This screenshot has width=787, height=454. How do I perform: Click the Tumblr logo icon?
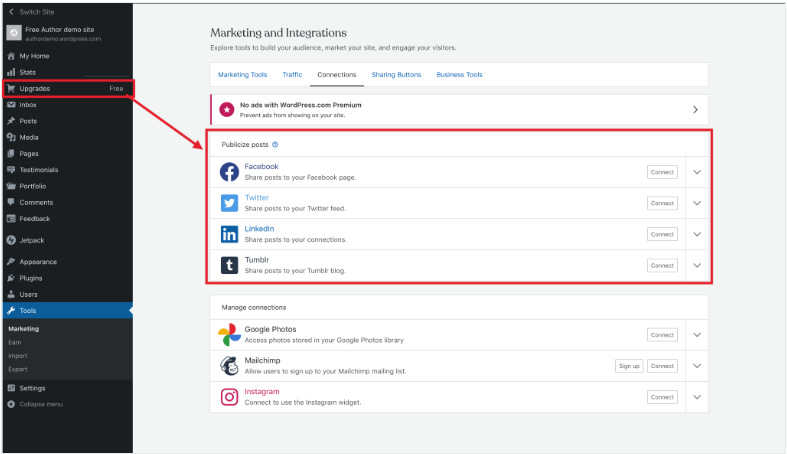coord(229,265)
